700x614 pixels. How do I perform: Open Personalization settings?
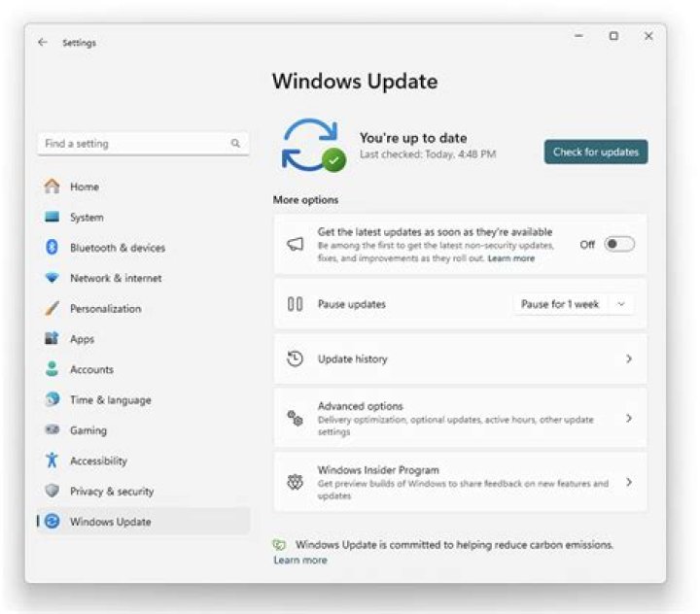pyautogui.click(x=143, y=308)
